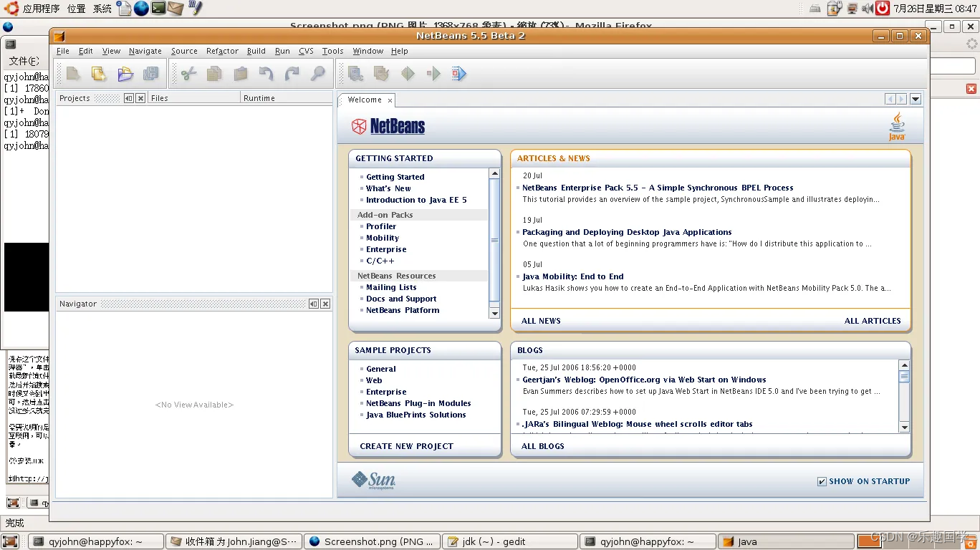
Task: Click the Cut scissors icon
Action: [188, 73]
